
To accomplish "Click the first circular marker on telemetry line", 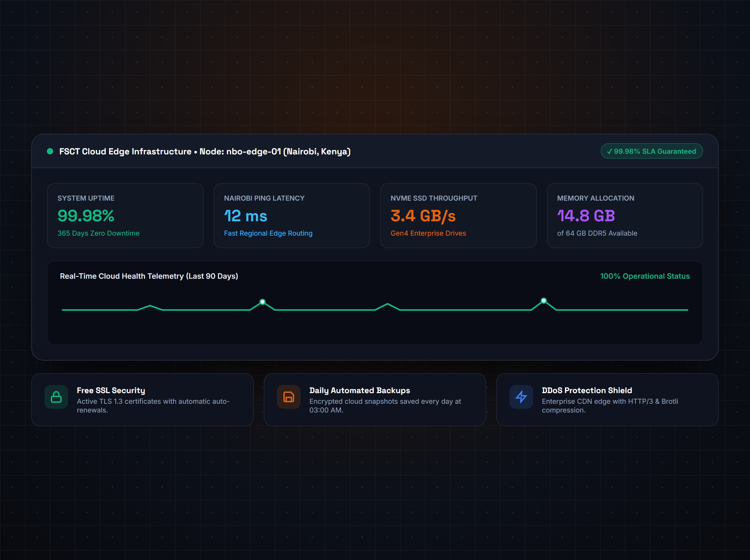I will (x=262, y=302).
